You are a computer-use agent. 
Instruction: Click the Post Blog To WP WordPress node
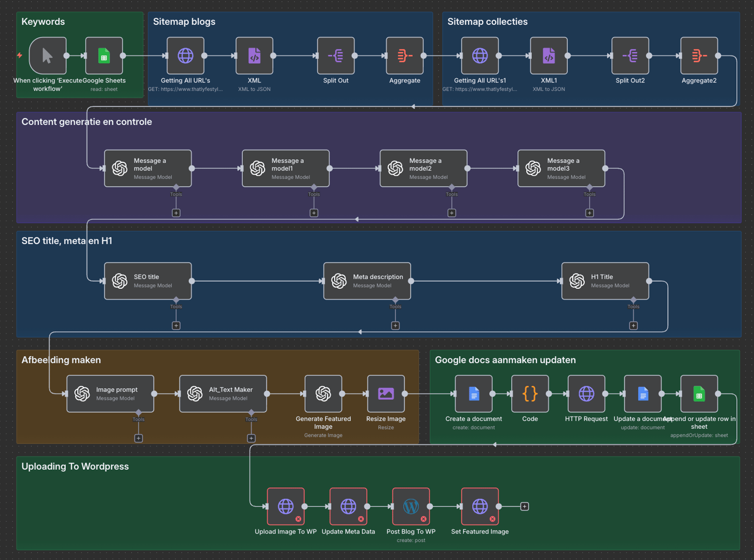410,507
